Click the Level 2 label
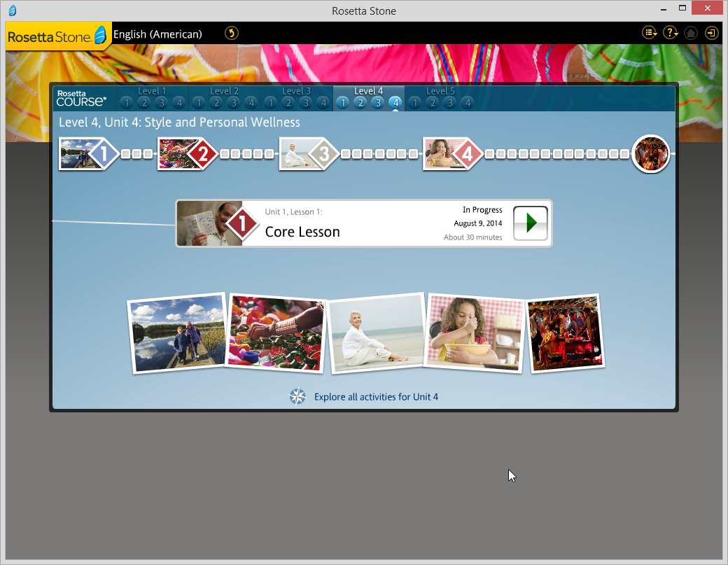 [x=224, y=91]
